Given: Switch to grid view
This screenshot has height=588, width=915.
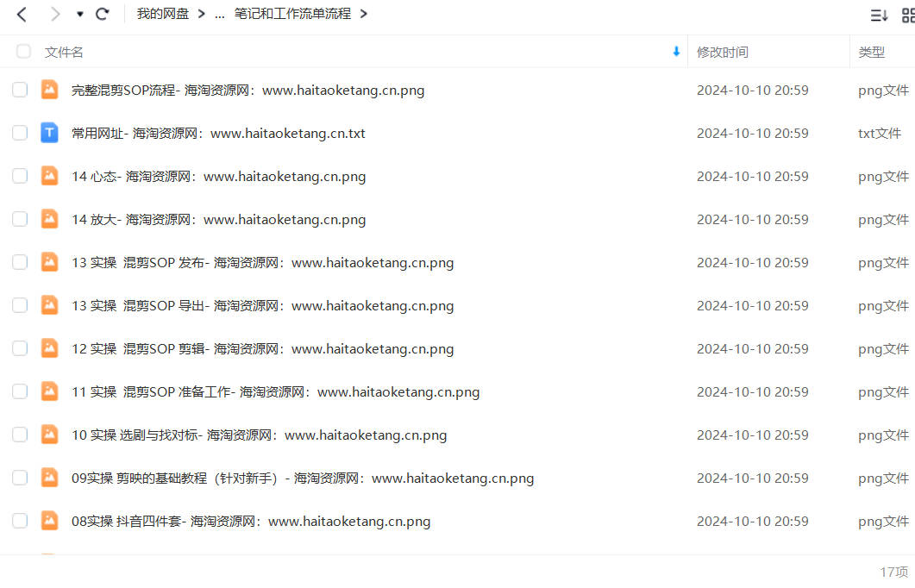Looking at the screenshot, I should point(909,16).
